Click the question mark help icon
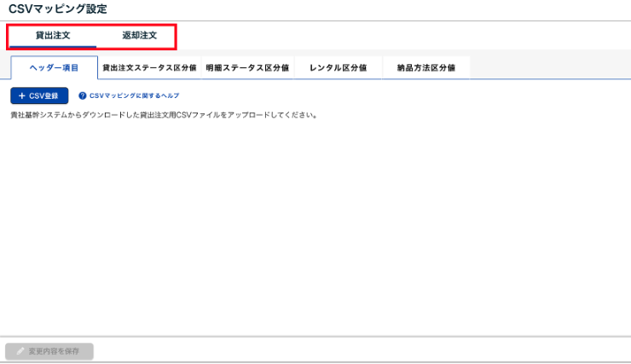Image resolution: width=631 pixels, height=364 pixels. coord(83,96)
